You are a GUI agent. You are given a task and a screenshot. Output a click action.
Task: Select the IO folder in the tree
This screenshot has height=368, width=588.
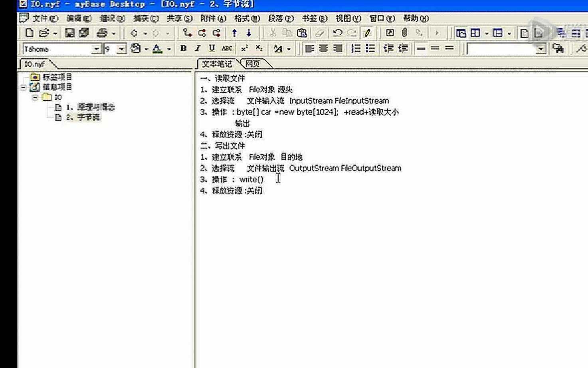58,97
